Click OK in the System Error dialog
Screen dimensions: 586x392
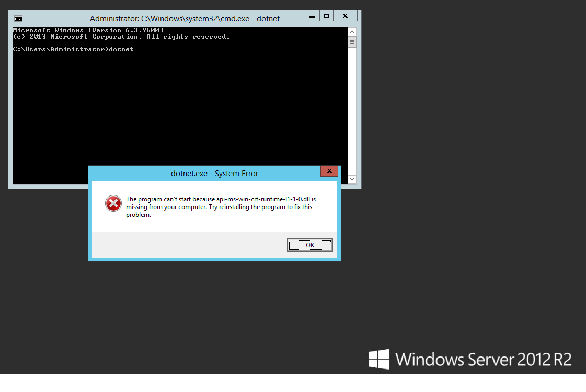tap(309, 245)
